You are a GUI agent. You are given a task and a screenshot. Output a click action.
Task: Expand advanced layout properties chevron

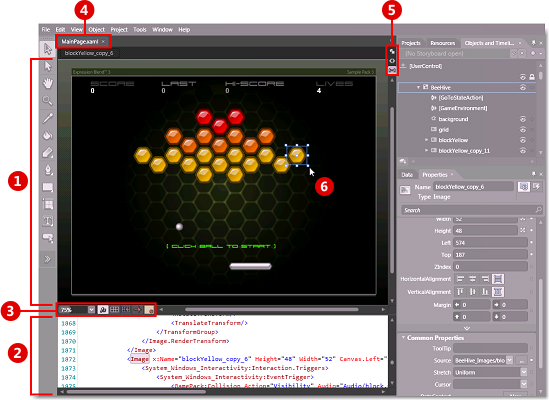pyautogui.click(x=467, y=328)
